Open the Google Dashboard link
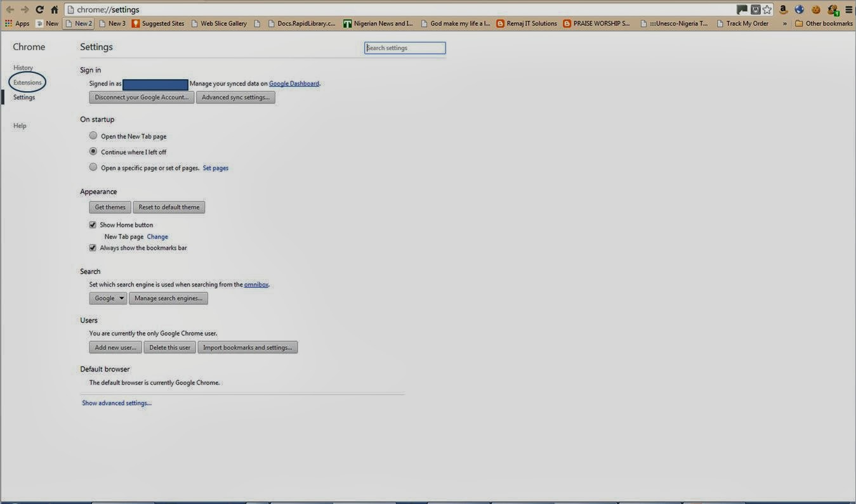856x504 pixels. pos(294,83)
